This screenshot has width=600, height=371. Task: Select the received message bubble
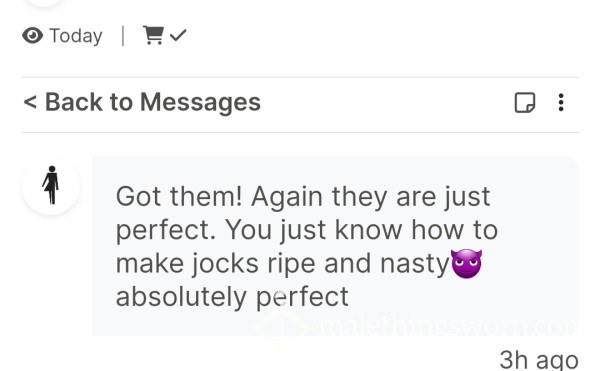(x=336, y=246)
